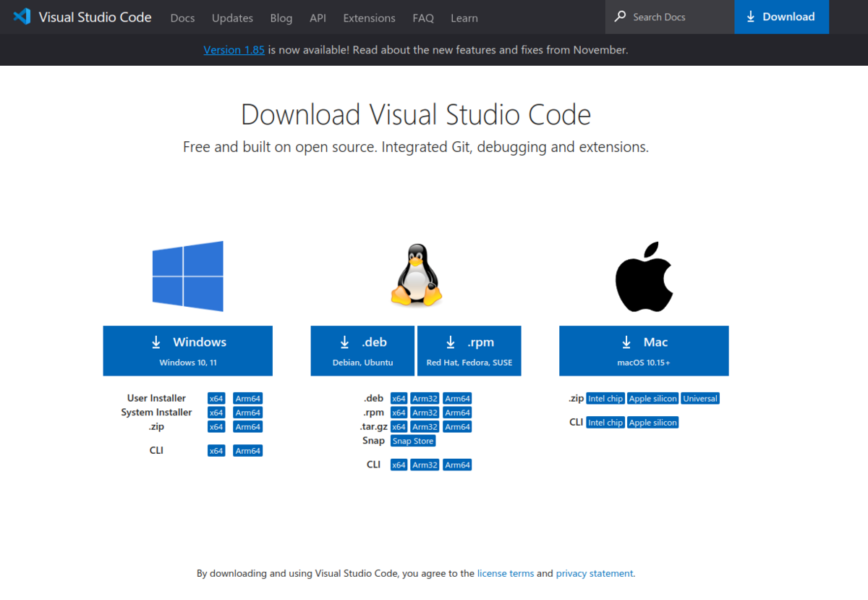
Task: Open the Updates page
Action: coord(232,18)
